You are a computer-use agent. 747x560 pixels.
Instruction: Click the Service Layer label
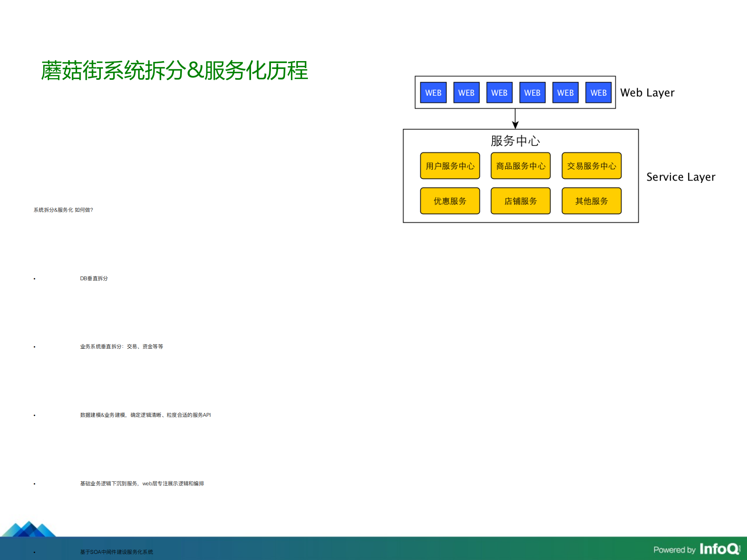coord(680,177)
